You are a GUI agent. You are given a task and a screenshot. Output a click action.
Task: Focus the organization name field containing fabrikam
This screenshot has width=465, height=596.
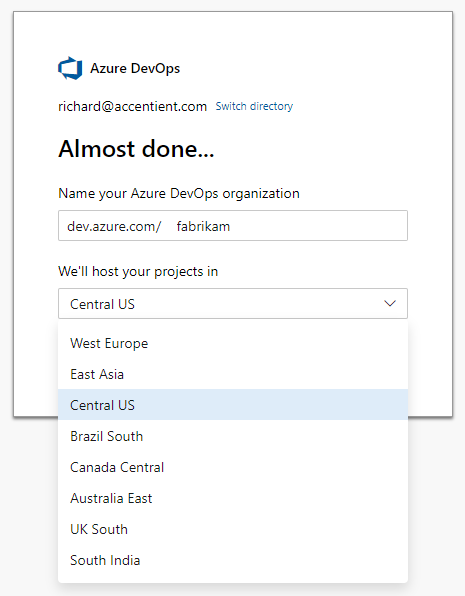[233, 226]
